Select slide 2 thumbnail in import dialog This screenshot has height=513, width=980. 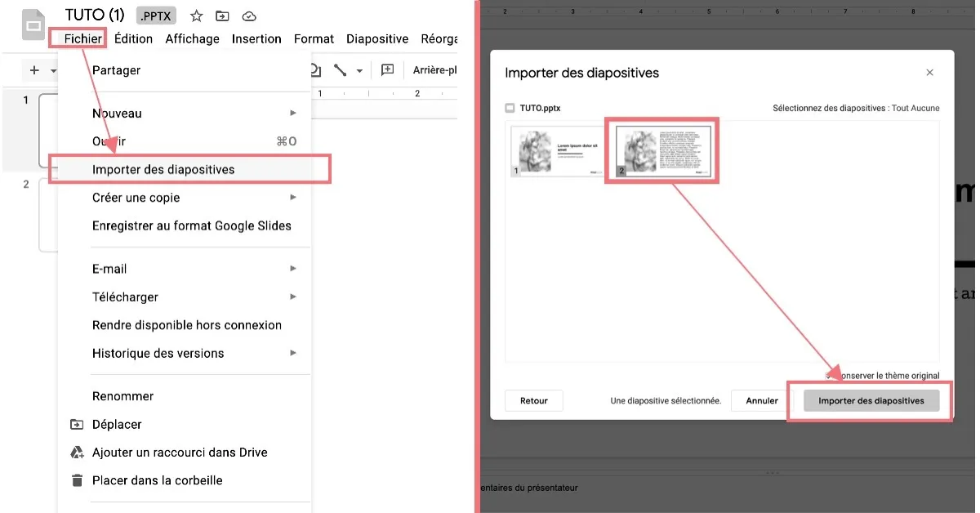tap(662, 150)
